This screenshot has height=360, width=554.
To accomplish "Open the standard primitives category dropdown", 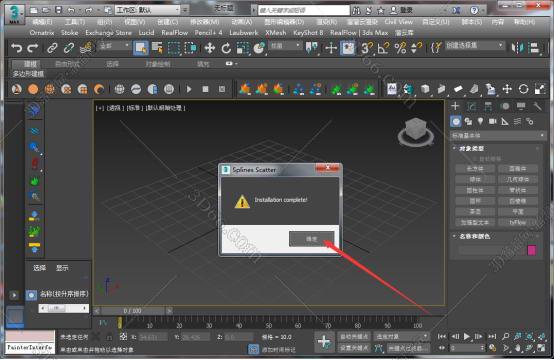I will 497,135.
